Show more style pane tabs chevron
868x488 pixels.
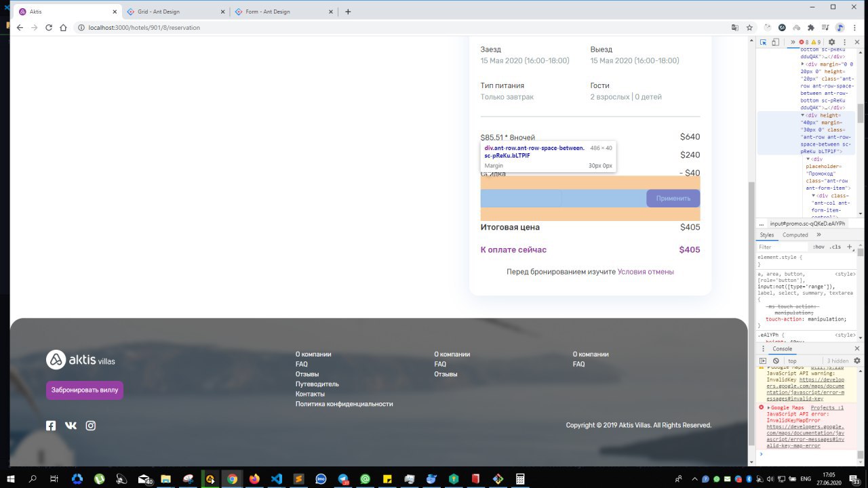(x=818, y=235)
